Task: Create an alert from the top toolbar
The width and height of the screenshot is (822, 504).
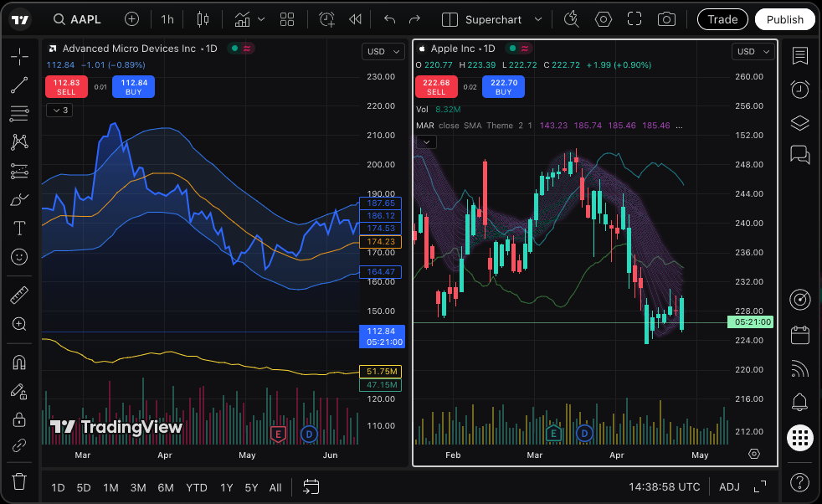Action: [326, 19]
